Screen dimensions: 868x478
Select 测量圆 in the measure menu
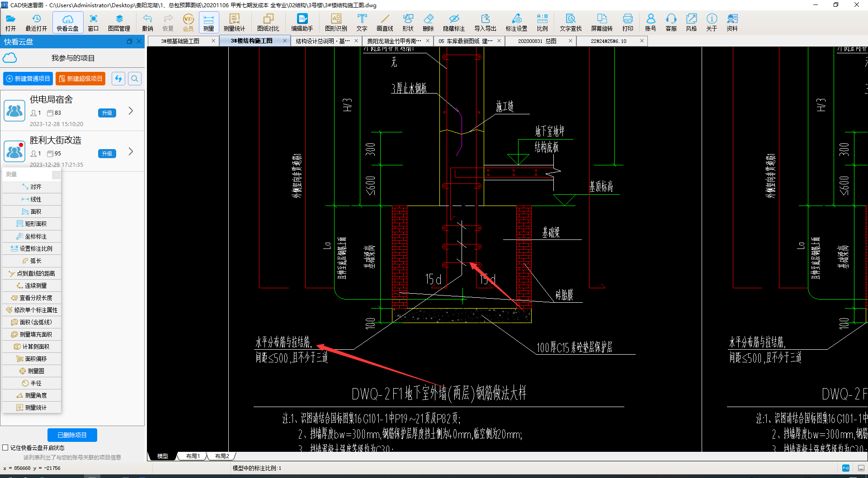pyautogui.click(x=32, y=371)
